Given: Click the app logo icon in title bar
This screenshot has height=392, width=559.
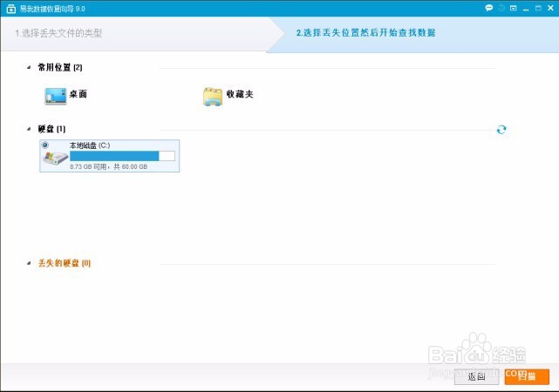Looking at the screenshot, I should 11,9.
